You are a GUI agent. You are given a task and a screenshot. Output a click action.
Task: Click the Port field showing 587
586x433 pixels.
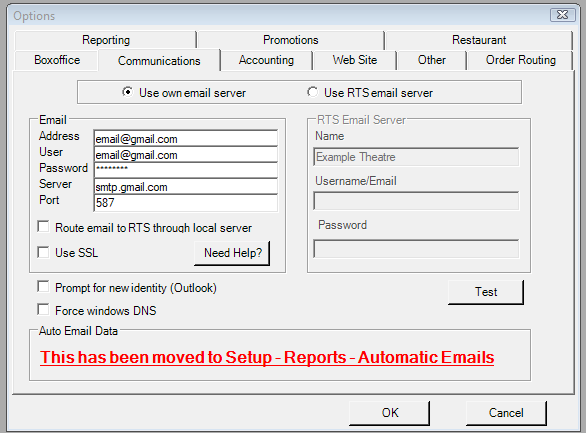coord(186,202)
